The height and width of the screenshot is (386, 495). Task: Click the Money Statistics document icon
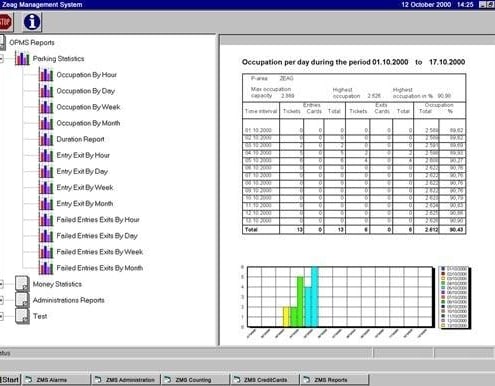22,284
